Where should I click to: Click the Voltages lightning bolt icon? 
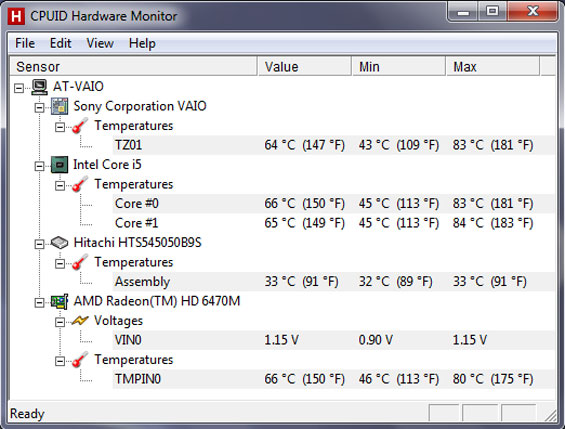pyautogui.click(x=80, y=320)
